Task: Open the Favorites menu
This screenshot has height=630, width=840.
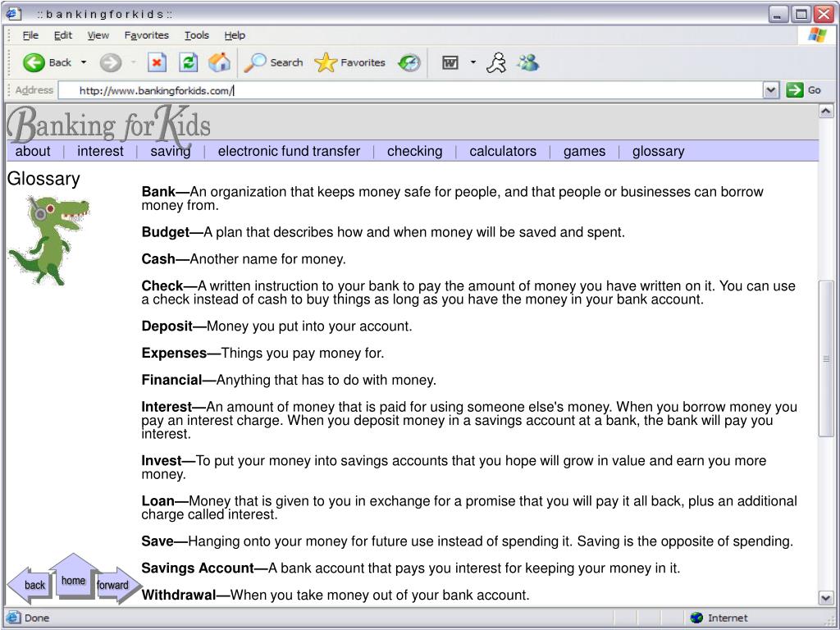Action: coord(146,35)
